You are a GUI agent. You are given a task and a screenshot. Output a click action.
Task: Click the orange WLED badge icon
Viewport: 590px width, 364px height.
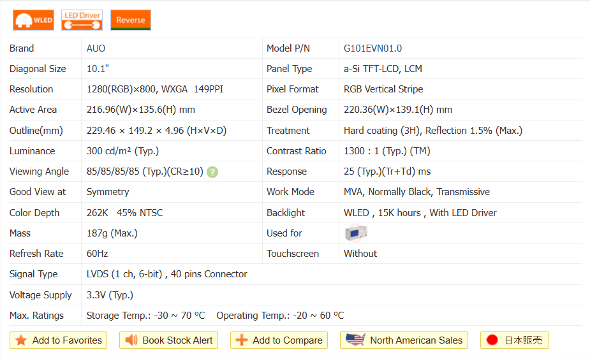[33, 20]
